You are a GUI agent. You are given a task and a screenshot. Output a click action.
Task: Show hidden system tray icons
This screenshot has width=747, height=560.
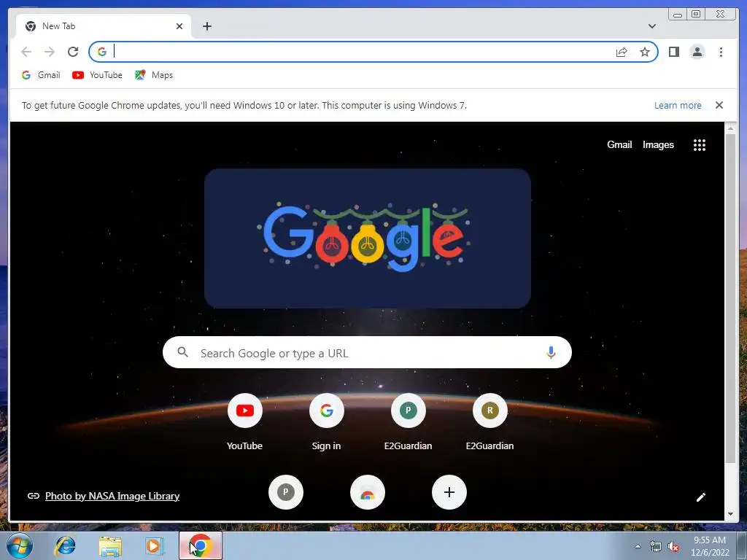pos(638,546)
